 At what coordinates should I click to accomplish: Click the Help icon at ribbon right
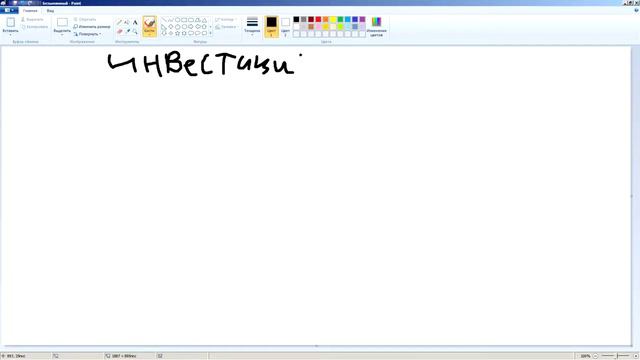click(x=636, y=10)
